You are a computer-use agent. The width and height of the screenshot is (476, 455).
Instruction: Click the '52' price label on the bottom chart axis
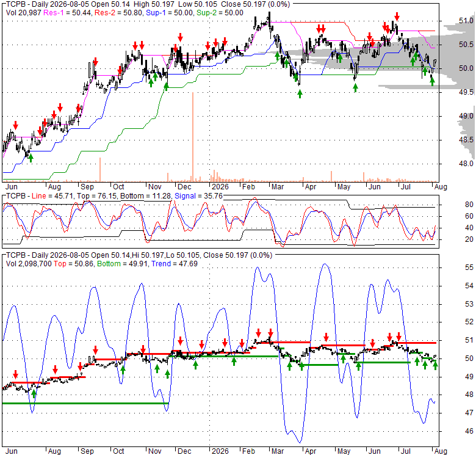click(469, 322)
